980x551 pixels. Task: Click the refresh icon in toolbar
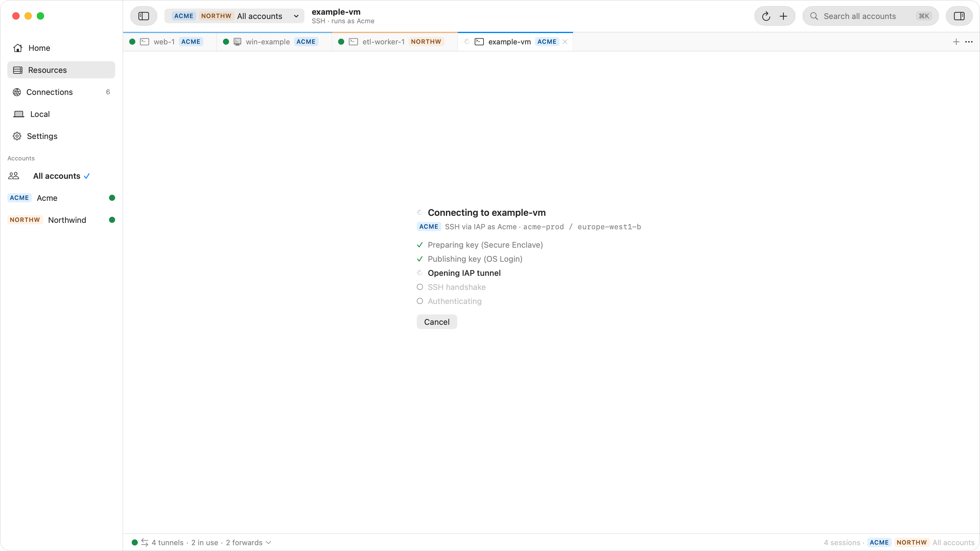click(766, 16)
